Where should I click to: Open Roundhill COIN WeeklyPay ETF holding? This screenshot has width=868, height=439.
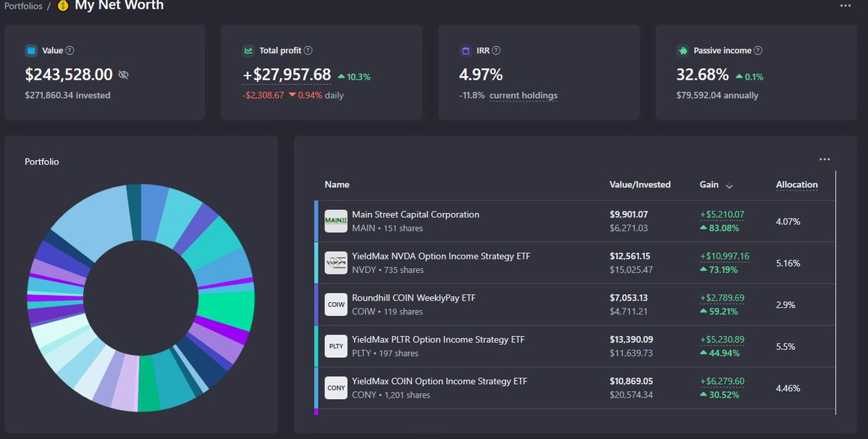pyautogui.click(x=413, y=298)
